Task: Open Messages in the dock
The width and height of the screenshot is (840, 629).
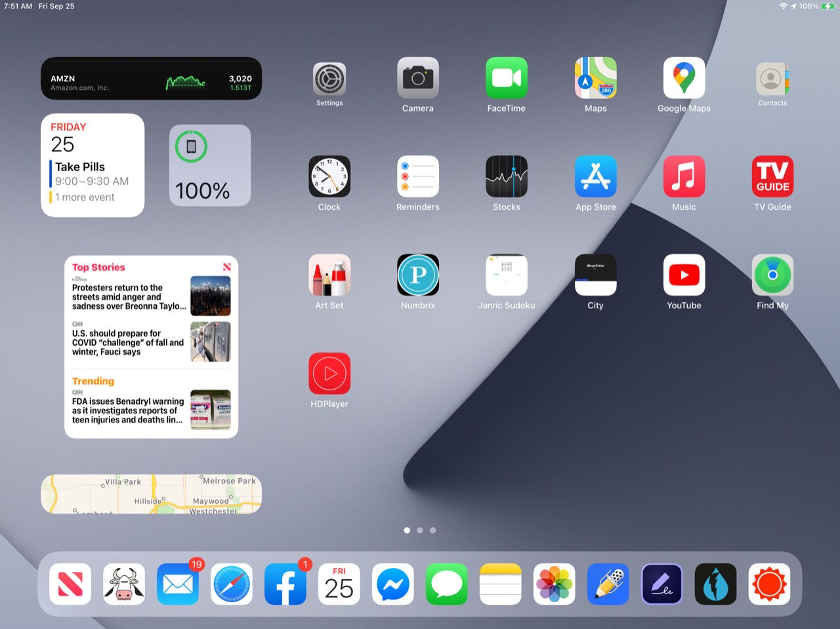Action: 447,584
